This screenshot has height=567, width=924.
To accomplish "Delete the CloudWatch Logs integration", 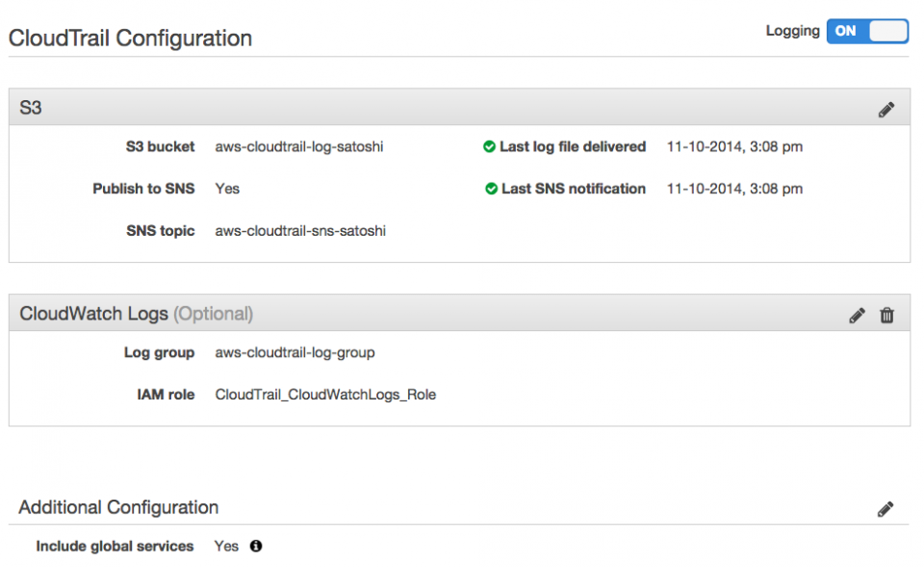I will [886, 315].
